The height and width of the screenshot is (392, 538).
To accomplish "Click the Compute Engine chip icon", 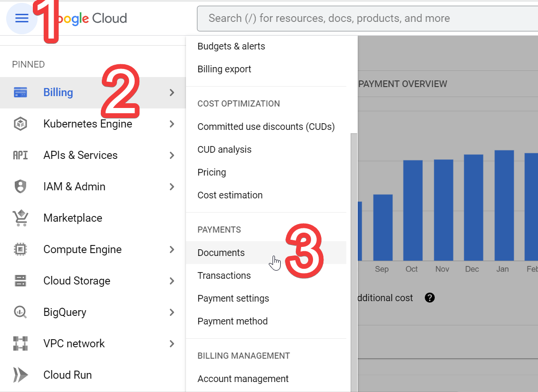I will click(x=20, y=250).
